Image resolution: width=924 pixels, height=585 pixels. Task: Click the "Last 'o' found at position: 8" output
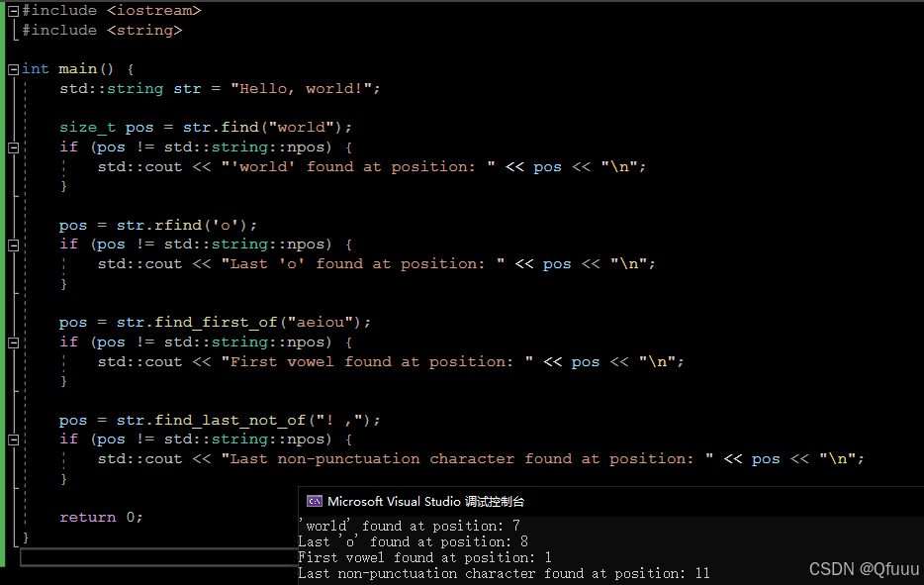[416, 541]
